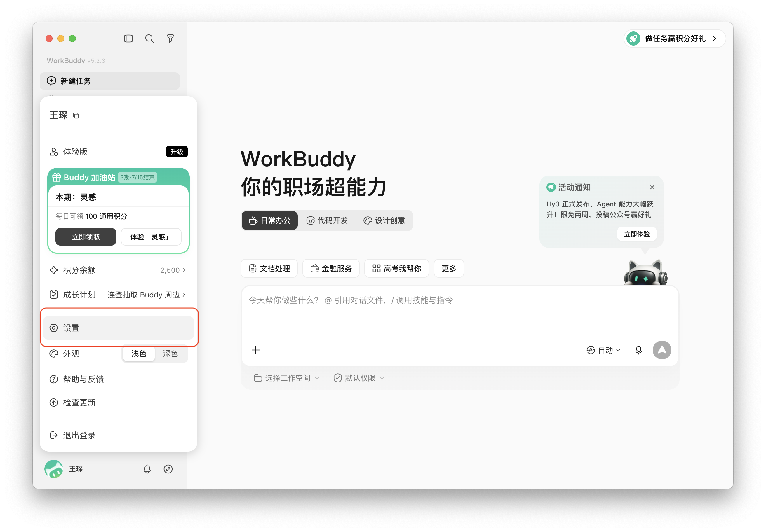The image size is (766, 532).
Task: Select the 日常办公 tab
Action: pyautogui.click(x=269, y=220)
